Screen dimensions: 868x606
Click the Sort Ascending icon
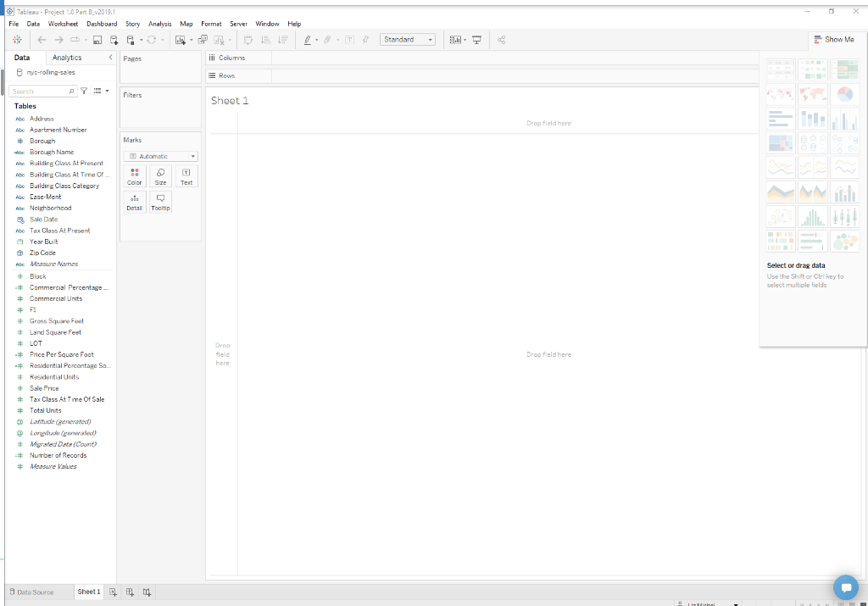pyautogui.click(x=265, y=40)
